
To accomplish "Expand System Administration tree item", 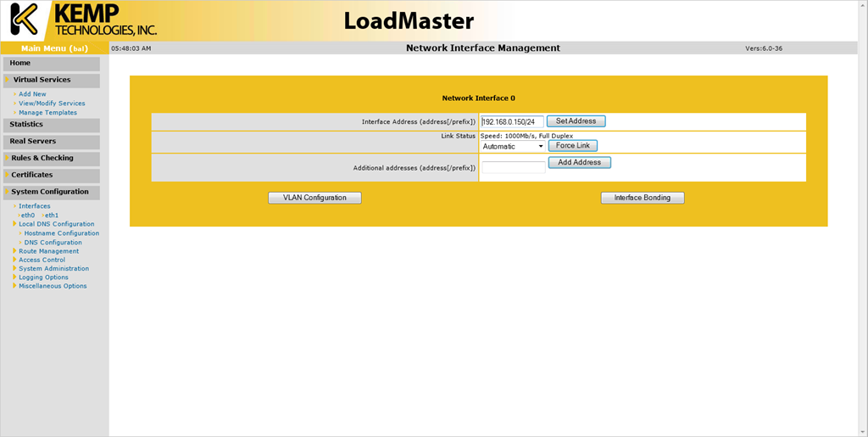I will (53, 269).
